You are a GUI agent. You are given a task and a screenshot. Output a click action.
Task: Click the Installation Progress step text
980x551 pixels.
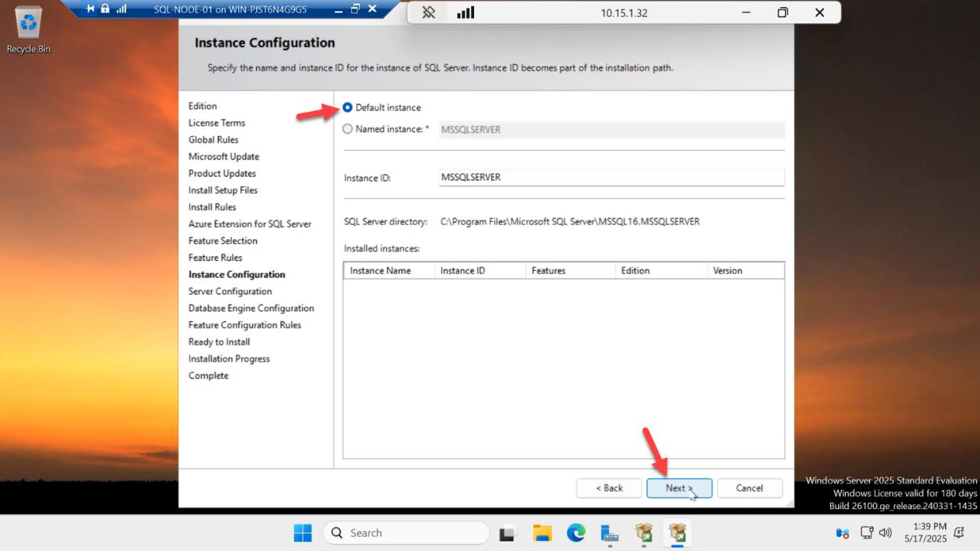click(x=229, y=359)
